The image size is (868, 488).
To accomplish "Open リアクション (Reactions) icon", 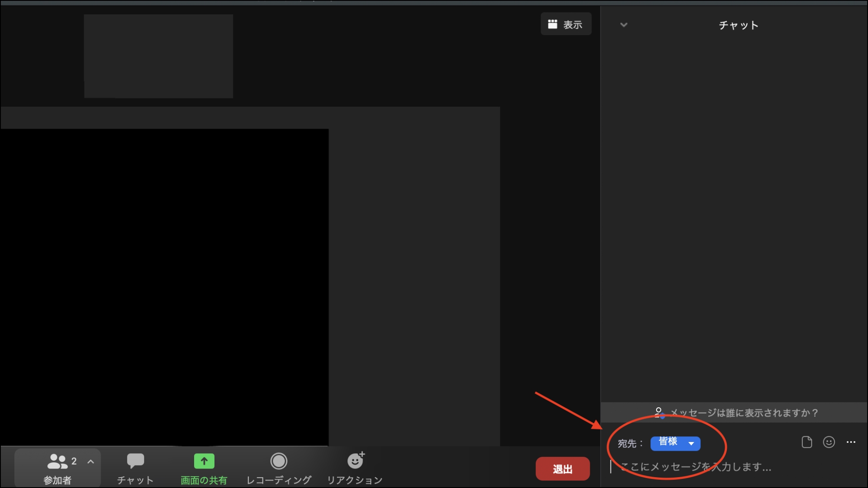I will click(355, 461).
